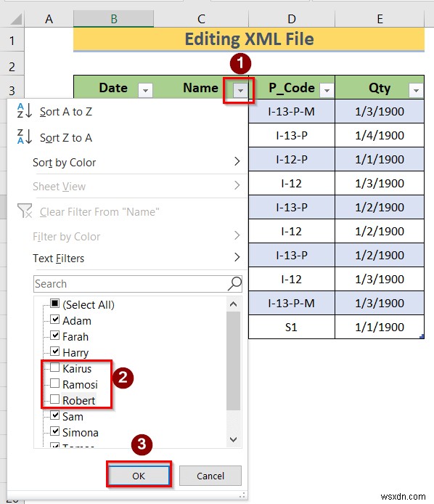Click the 1/1/1900 cell beside S1

[380, 327]
